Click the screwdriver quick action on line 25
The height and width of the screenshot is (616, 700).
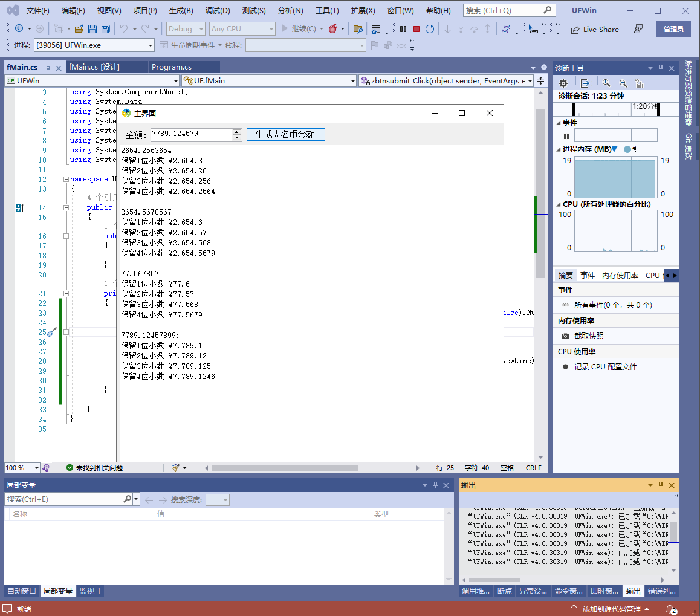point(52,332)
